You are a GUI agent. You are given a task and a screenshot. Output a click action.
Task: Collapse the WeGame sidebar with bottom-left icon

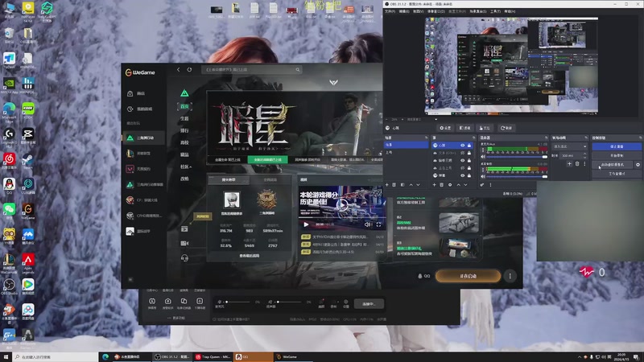130,279
